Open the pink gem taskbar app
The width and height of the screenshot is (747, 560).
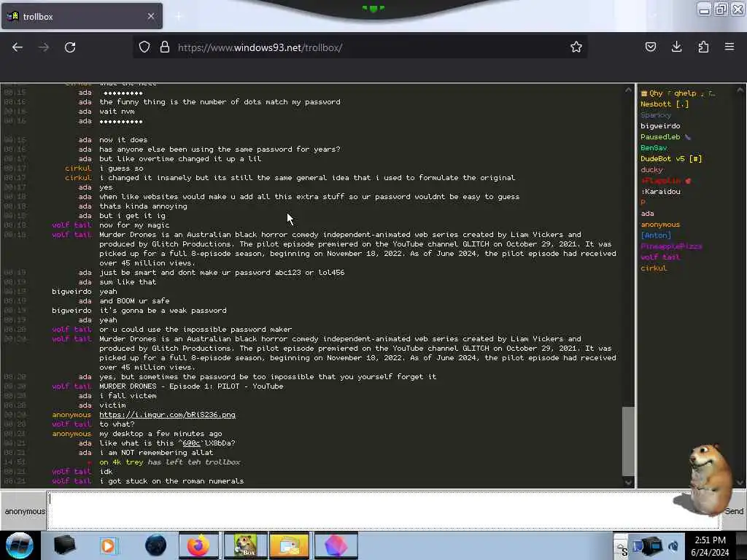pyautogui.click(x=336, y=545)
